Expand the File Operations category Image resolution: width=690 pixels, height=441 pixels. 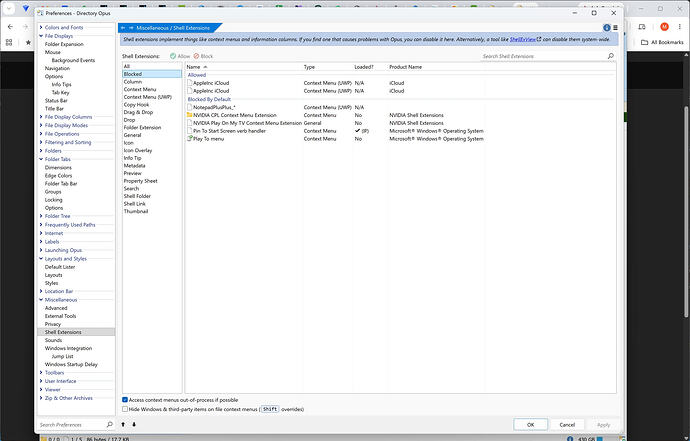pos(41,134)
